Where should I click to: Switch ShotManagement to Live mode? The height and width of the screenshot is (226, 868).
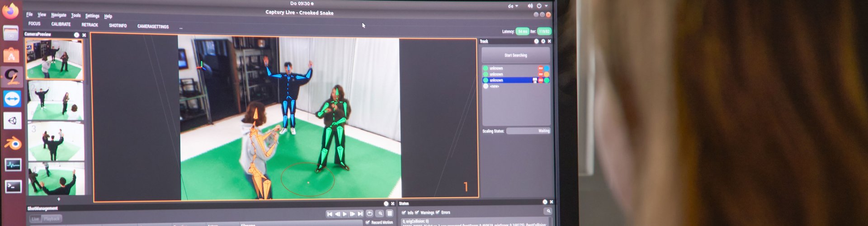pos(35,219)
